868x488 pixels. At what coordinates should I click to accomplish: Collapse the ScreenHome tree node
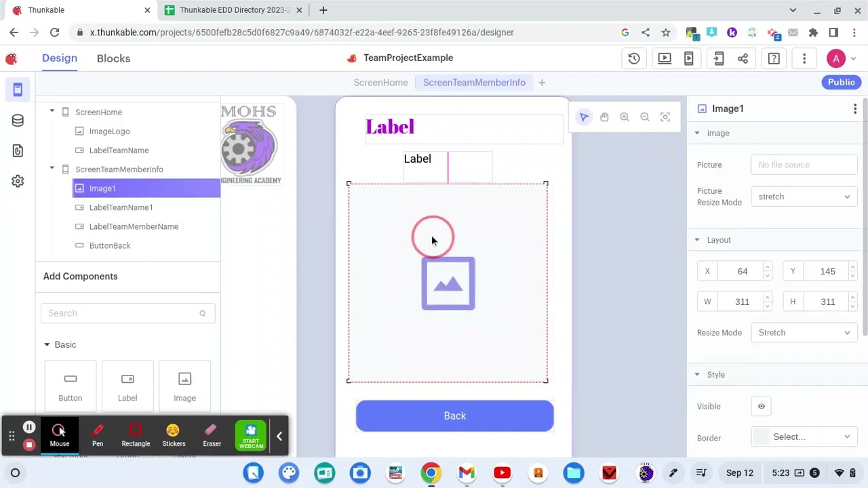click(52, 112)
